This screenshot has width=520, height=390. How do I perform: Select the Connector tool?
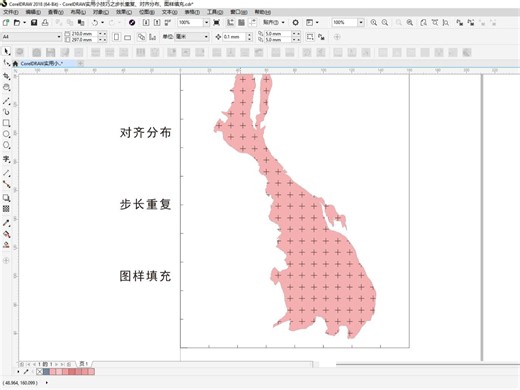[x=6, y=184]
